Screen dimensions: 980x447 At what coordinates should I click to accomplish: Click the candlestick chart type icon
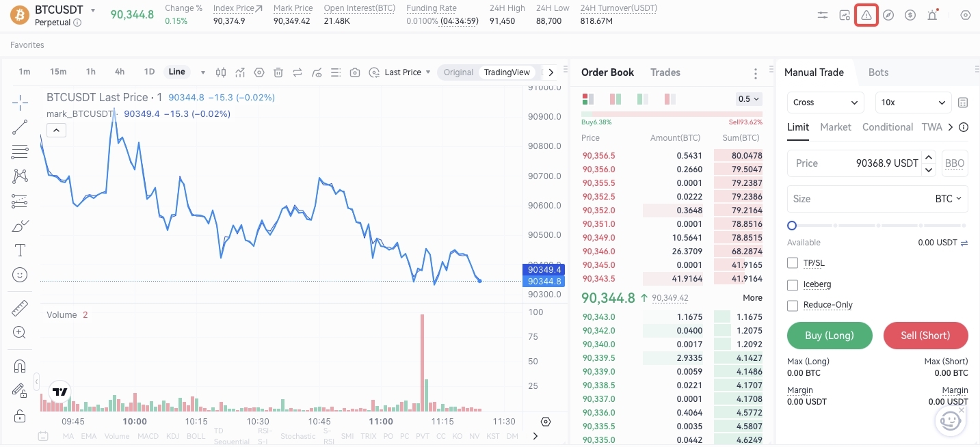tap(221, 72)
